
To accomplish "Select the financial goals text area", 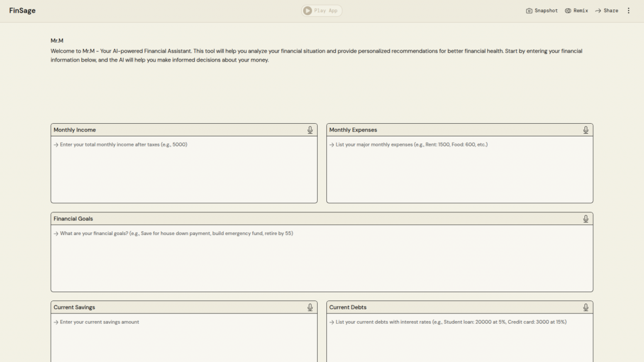I will 321,258.
